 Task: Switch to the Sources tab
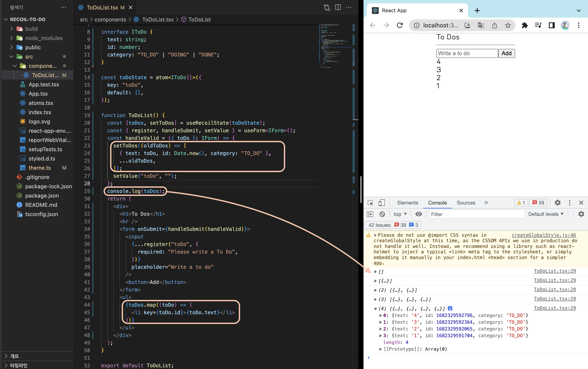tap(466, 203)
